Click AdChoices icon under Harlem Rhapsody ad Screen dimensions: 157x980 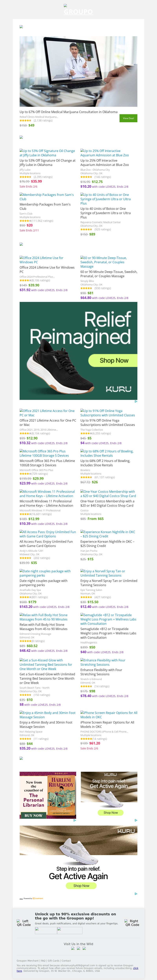click(x=75, y=821)
